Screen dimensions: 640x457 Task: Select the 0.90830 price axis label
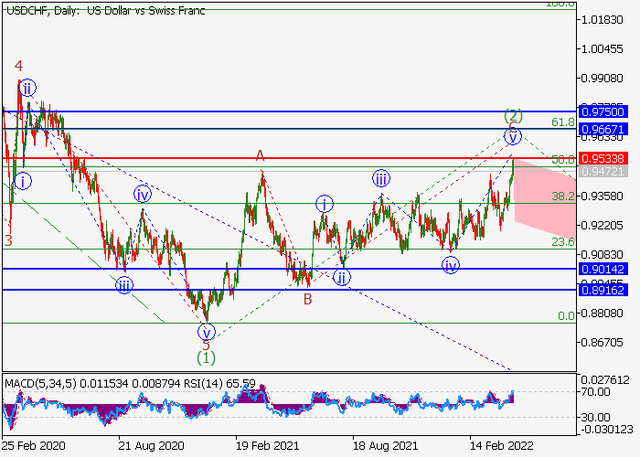(x=603, y=255)
